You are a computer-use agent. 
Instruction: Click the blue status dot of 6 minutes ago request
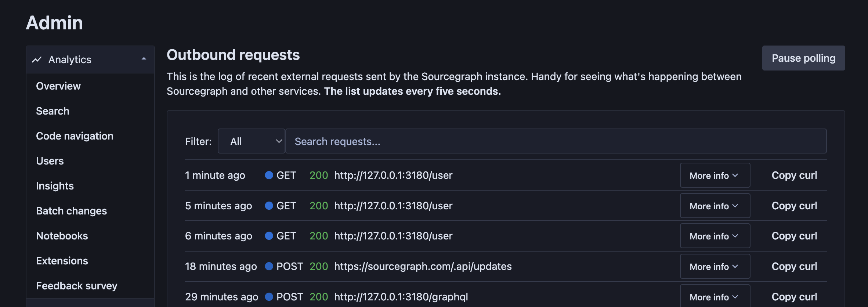[269, 236]
